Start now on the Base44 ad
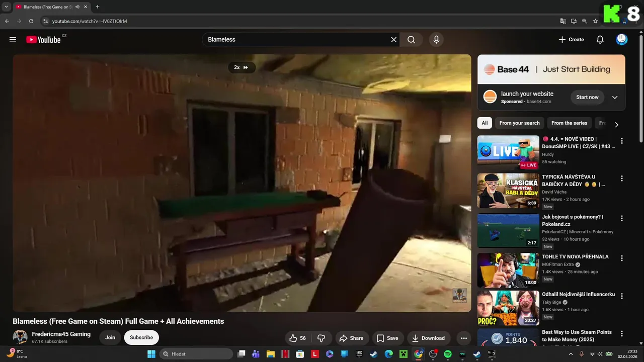Image resolution: width=644 pixels, height=362 pixels. coord(587,97)
